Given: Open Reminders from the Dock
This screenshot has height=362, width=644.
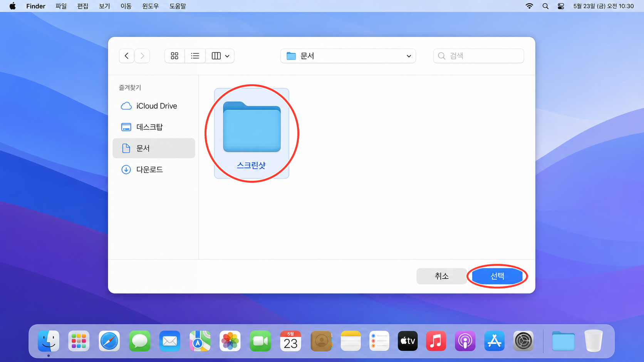Looking at the screenshot, I should coord(379,341).
